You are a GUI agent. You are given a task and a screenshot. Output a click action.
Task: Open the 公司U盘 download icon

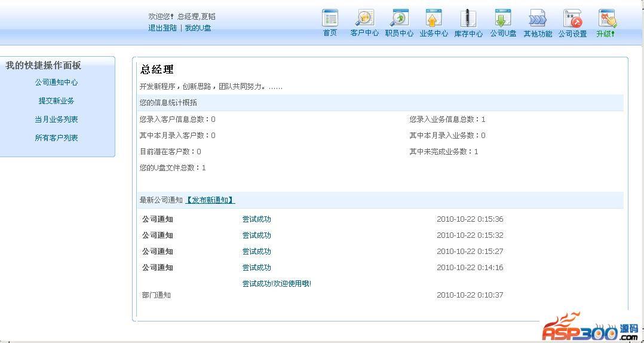pos(503,18)
